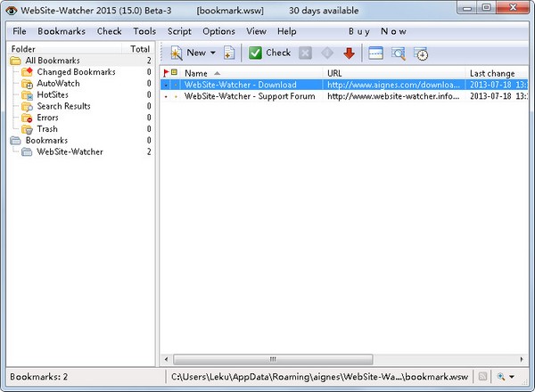535x392 pixels.
Task: Select the AutoWatch folder
Action: click(x=58, y=84)
